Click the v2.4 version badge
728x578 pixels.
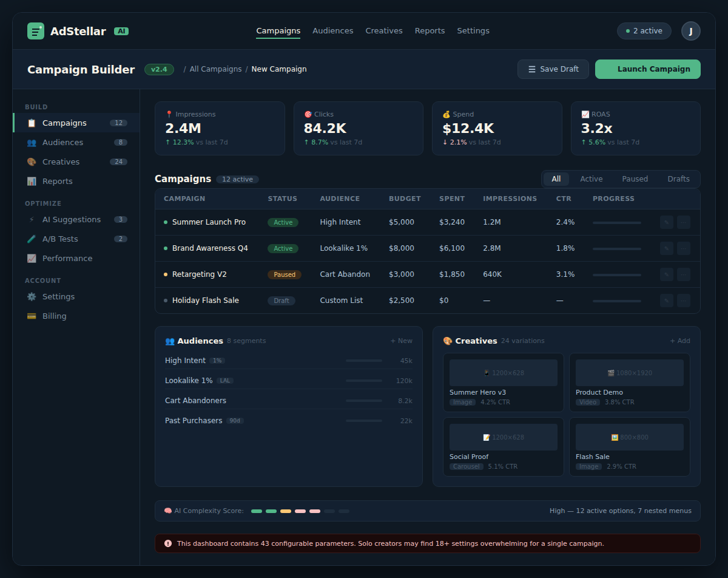point(159,69)
